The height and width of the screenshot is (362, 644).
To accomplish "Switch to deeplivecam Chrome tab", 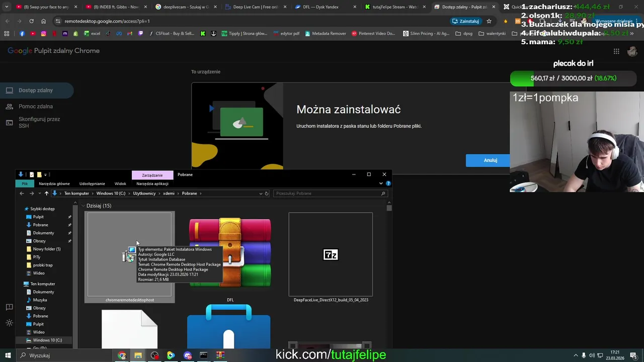I will [186, 7].
